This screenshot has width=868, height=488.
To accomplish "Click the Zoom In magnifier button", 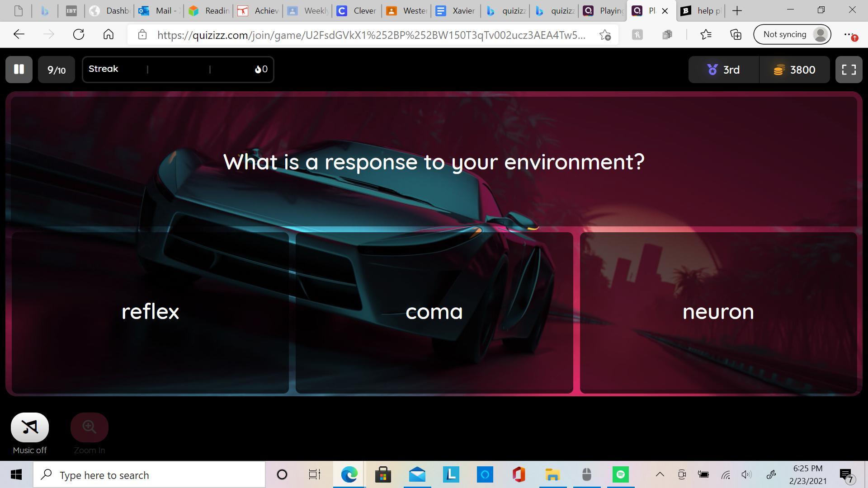I will [x=89, y=427].
